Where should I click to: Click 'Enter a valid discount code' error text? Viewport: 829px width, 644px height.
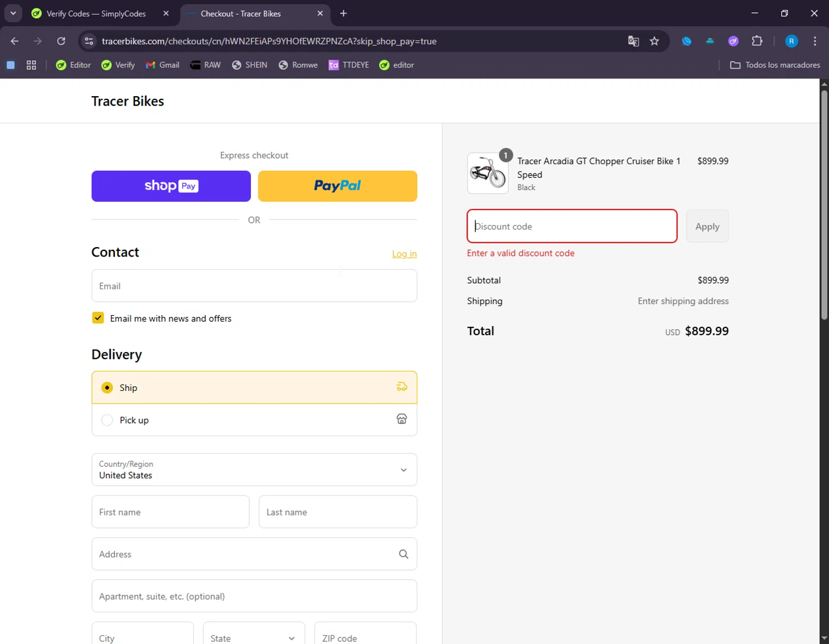pos(521,253)
